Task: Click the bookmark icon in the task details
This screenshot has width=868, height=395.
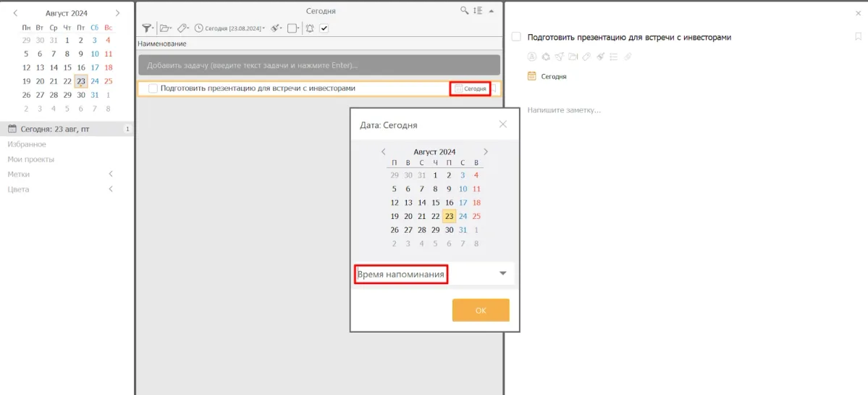Action: point(858,37)
